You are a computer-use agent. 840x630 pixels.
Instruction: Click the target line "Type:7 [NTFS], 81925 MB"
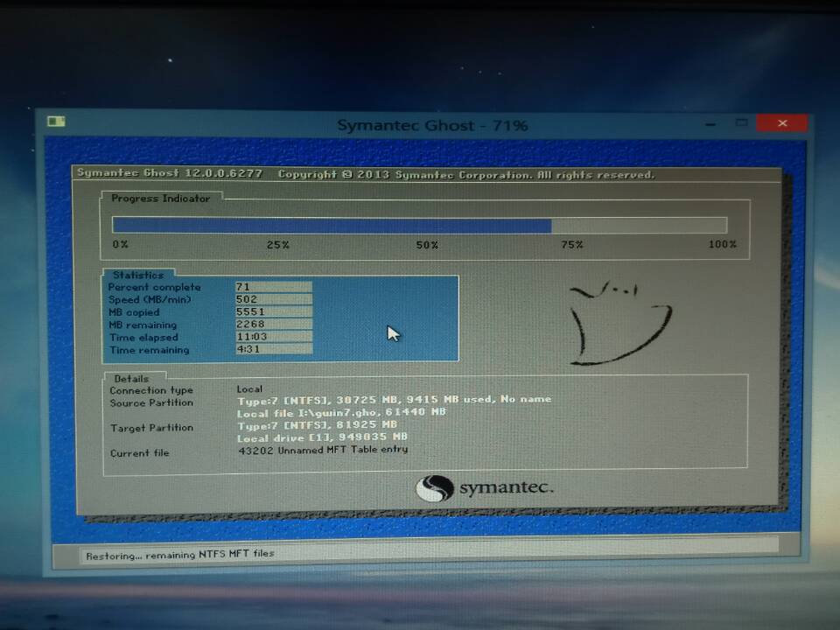pyautogui.click(x=317, y=425)
